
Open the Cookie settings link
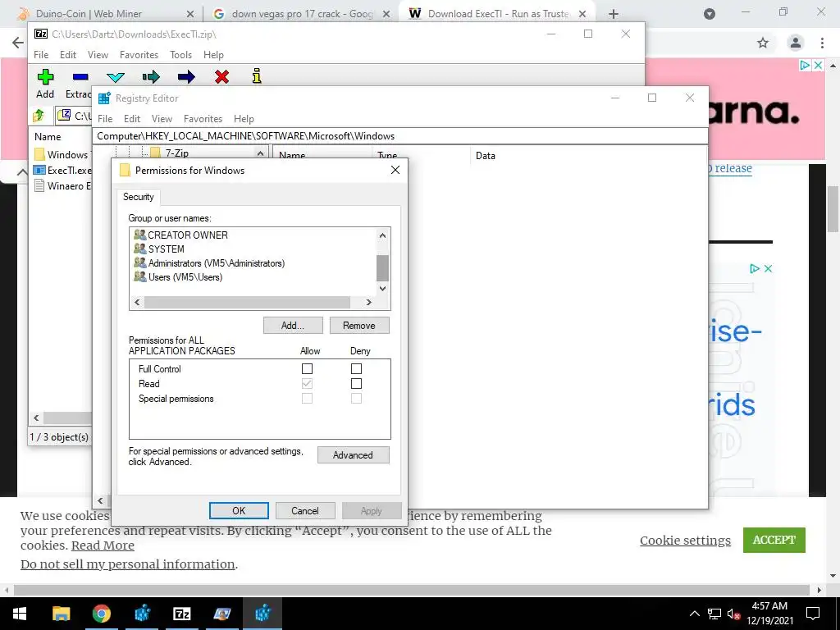[x=685, y=541]
